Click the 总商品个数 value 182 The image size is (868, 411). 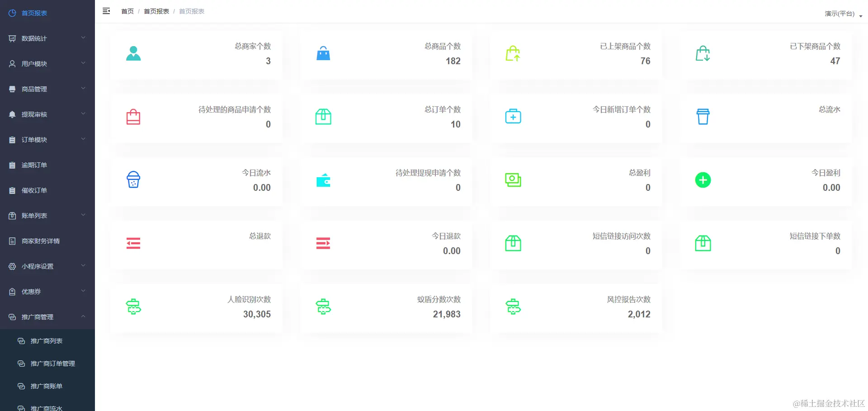[453, 61]
